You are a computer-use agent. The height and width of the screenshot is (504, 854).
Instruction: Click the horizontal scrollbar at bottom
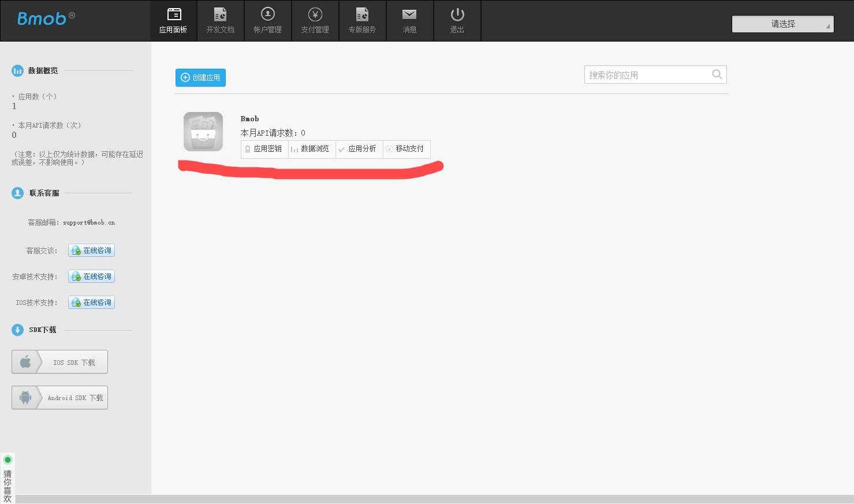click(434, 499)
